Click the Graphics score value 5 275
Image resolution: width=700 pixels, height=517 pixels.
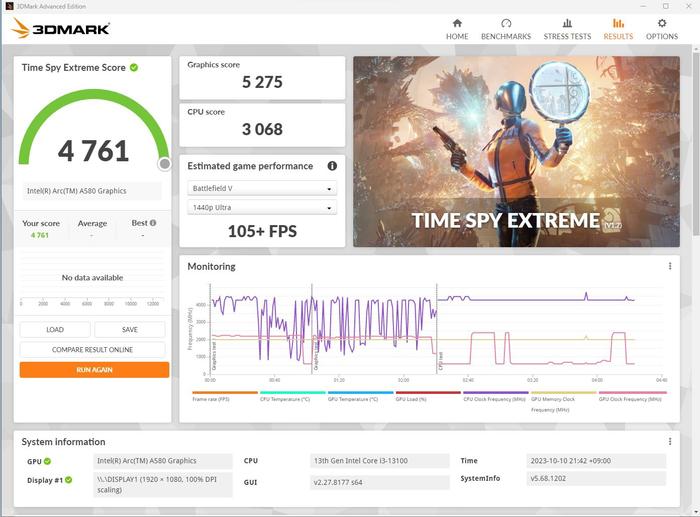pos(262,82)
